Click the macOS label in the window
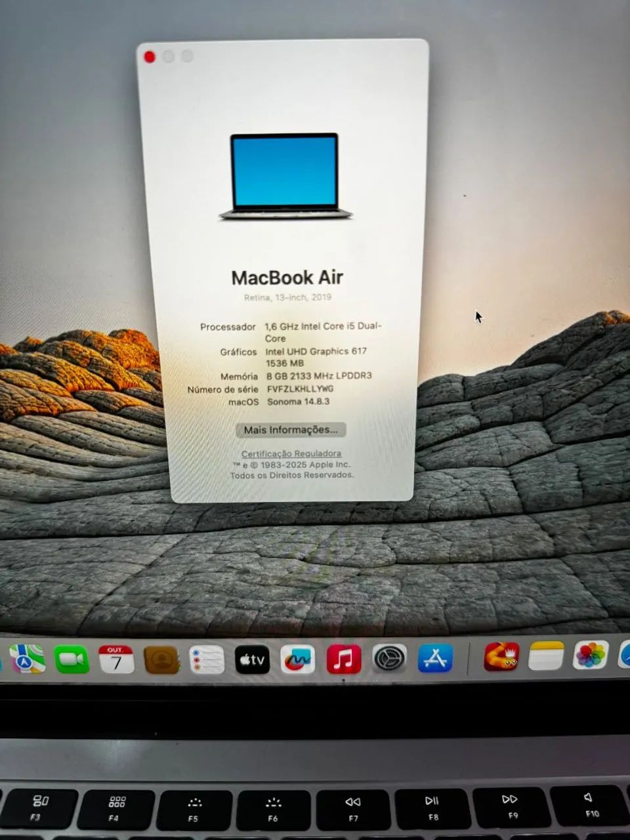 (243, 402)
